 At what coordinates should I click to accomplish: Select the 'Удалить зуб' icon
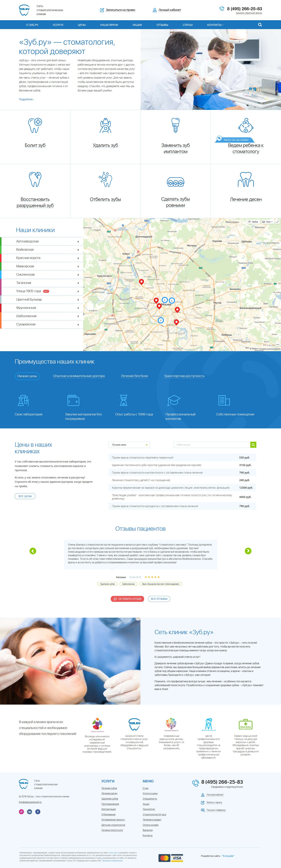105,125
